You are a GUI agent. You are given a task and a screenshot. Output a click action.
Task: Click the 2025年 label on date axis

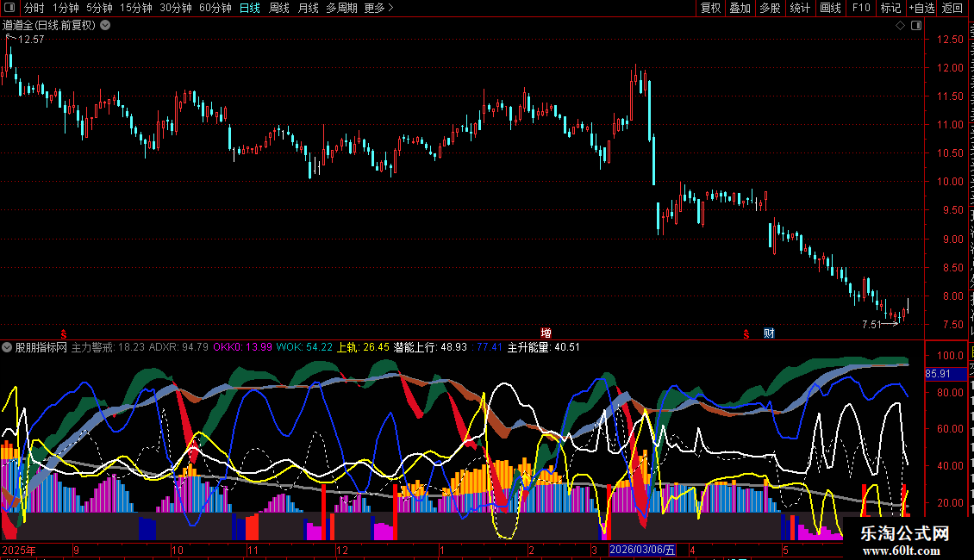19,550
